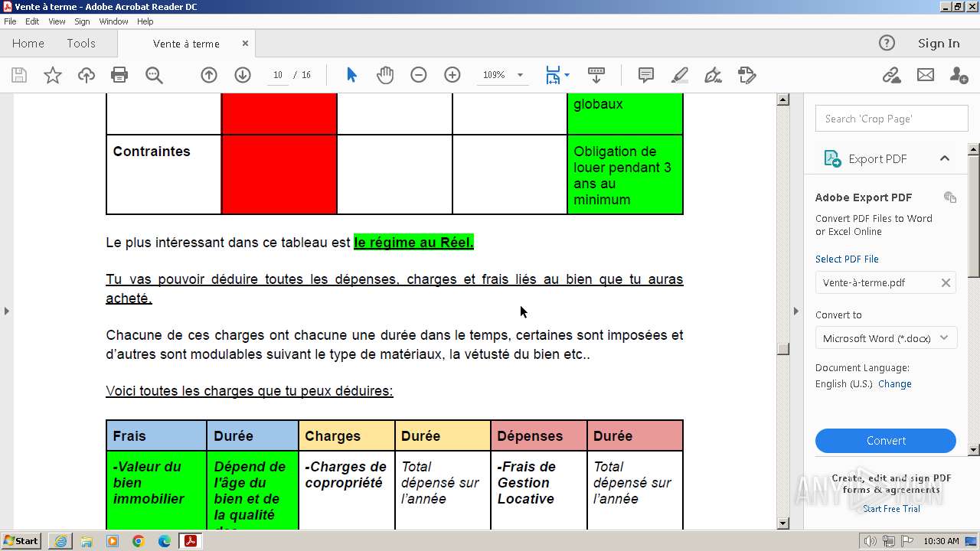Open Microsoft Edge from taskbar
This screenshot has width=980, height=551.
(164, 541)
